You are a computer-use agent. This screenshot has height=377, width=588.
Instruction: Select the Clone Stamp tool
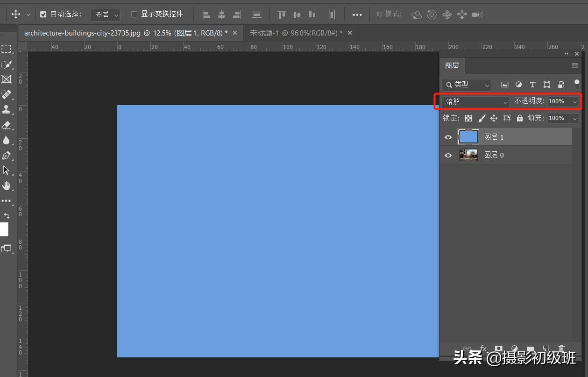pyautogui.click(x=6, y=110)
